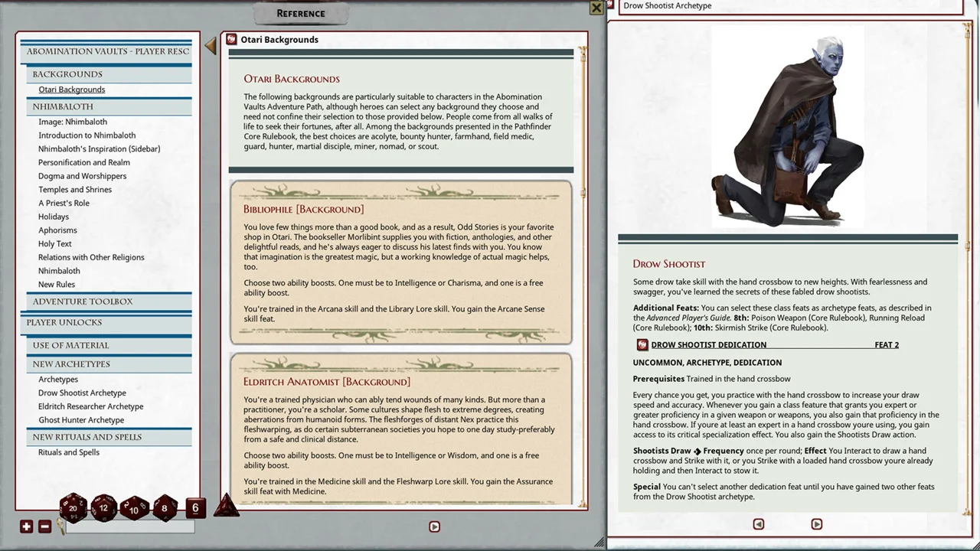Click the Drow Shootist Archetype window link icon
Screen dimensions: 980x551
click(x=612, y=5)
